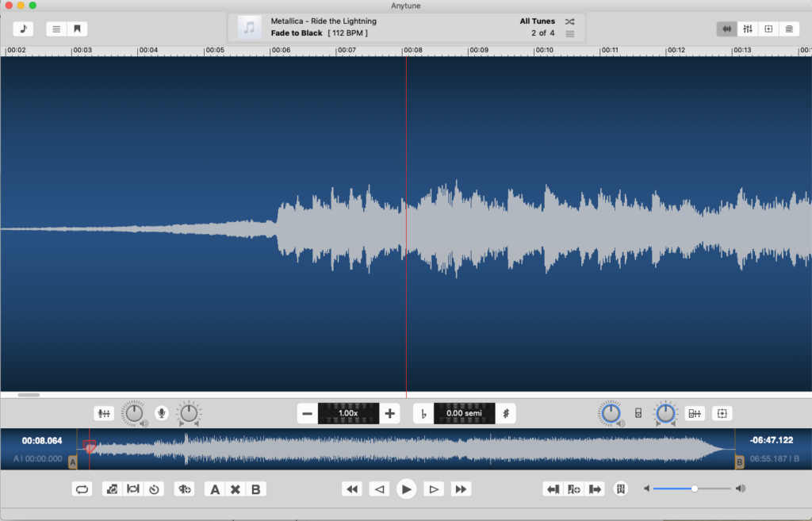812x521 pixels.
Task: Mute volume via the small speaker icon
Action: (x=647, y=488)
